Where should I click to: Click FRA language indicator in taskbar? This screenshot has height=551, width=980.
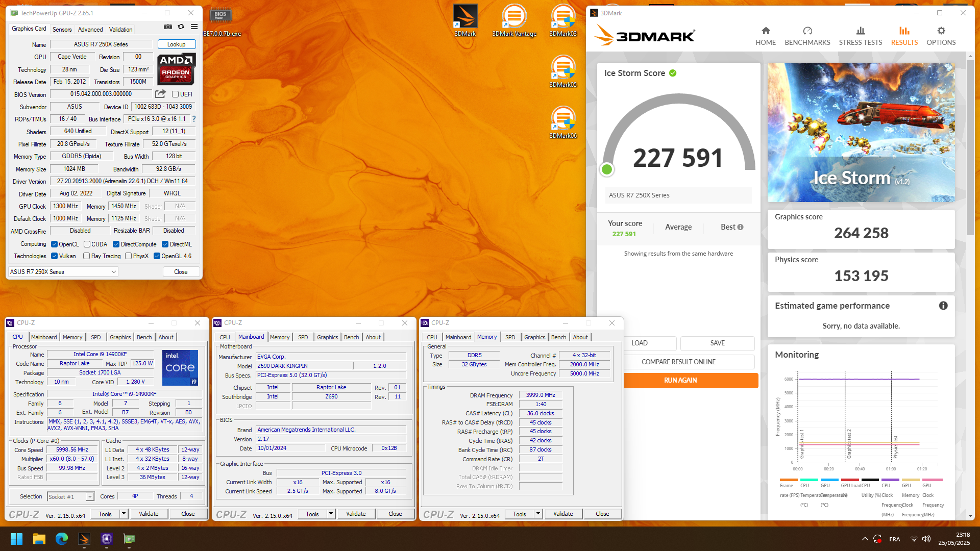pos(894,539)
